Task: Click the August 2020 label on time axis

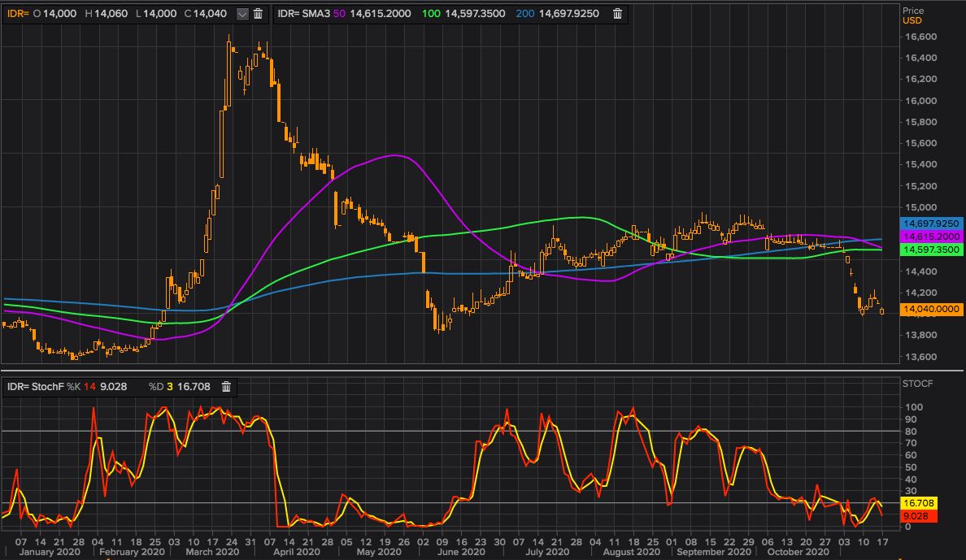Action: [x=631, y=552]
